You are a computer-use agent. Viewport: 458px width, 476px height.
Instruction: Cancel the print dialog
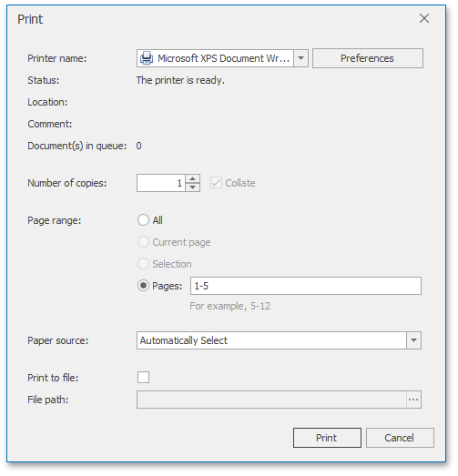[400, 438]
